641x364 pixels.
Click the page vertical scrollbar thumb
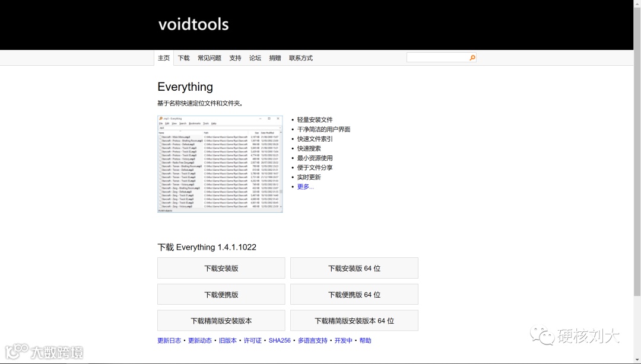coord(637,151)
